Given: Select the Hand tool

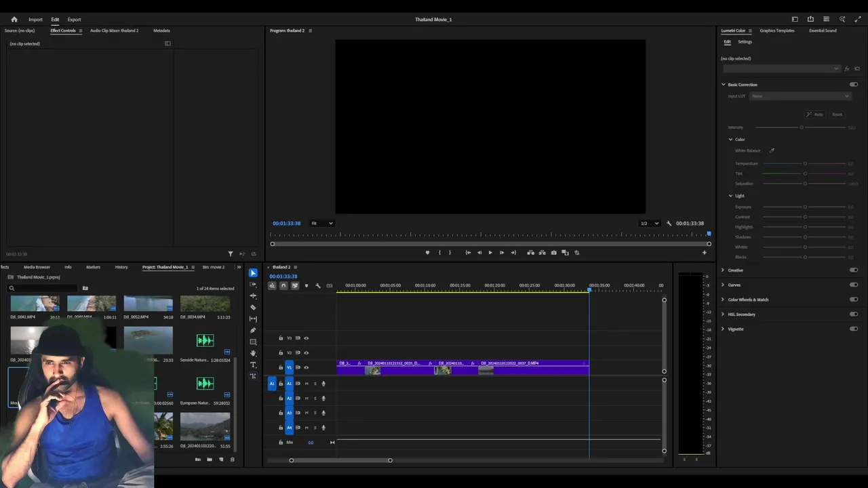Looking at the screenshot, I should (x=253, y=353).
